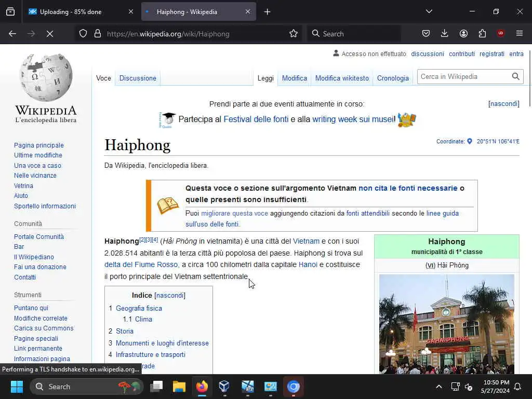Image resolution: width=532 pixels, height=399 pixels.
Task: Open the Discussione tab
Action: [x=138, y=78]
